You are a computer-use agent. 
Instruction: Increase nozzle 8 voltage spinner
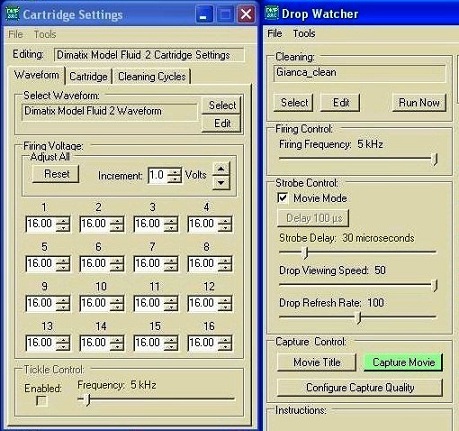225,260
